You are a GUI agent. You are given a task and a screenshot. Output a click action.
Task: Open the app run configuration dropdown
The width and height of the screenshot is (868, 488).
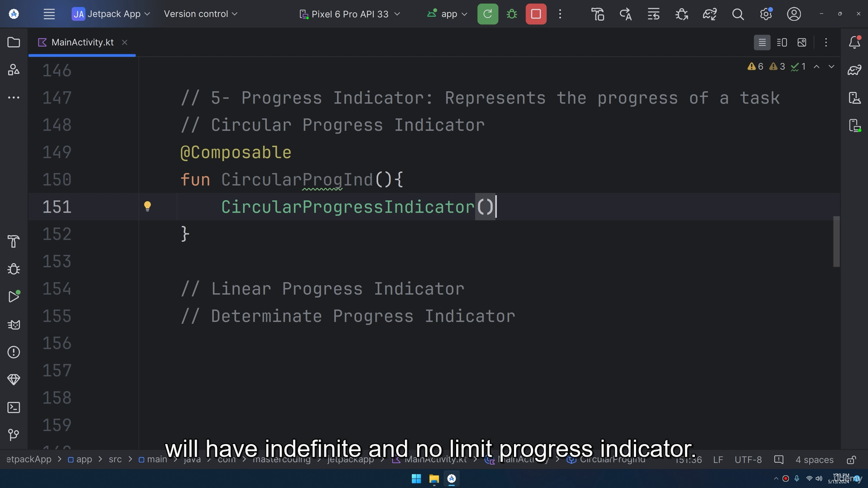[x=447, y=14]
